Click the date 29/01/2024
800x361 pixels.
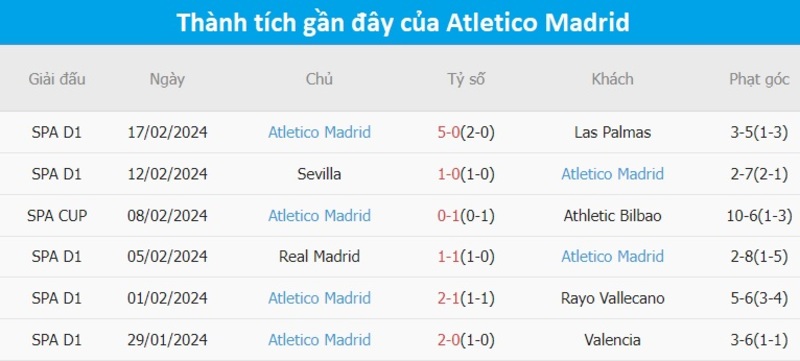pyautogui.click(x=167, y=340)
